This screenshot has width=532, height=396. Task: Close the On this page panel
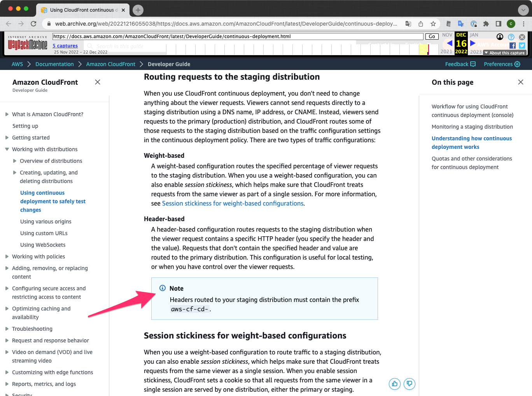(521, 82)
